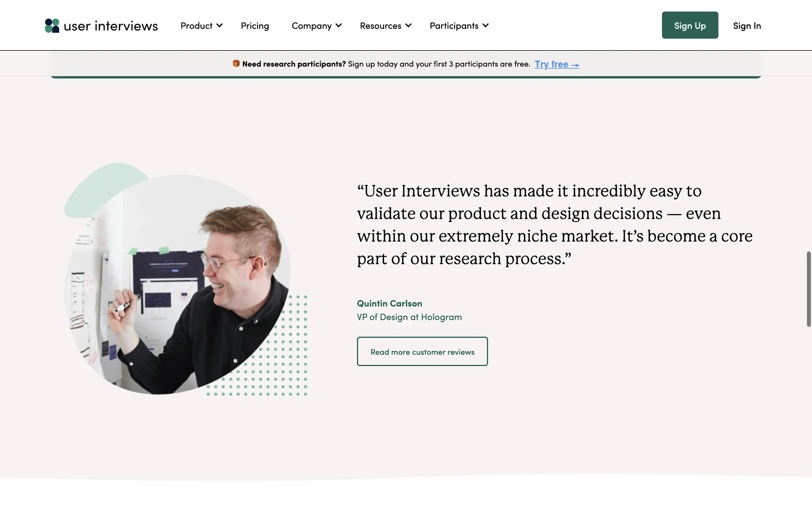The height and width of the screenshot is (508, 812).
Task: Open the Participants menu label
Action: point(454,26)
